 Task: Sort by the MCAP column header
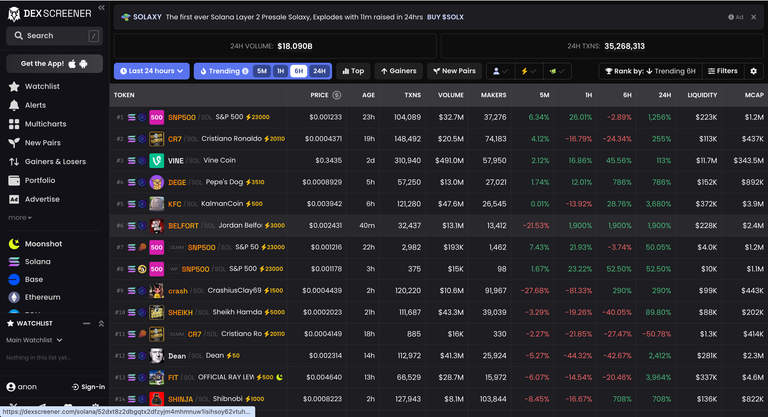[754, 95]
